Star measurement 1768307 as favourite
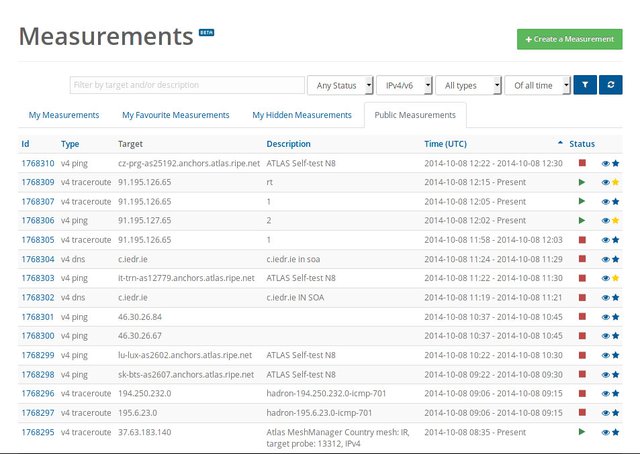This screenshot has height=454, width=640. click(616, 202)
